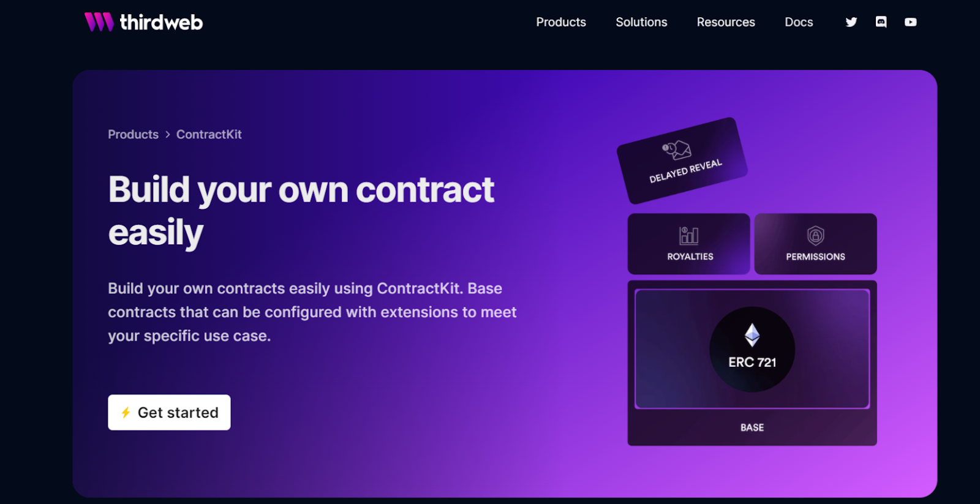Click the bar chart icon above Royalties
980x504 pixels.
tap(688, 234)
